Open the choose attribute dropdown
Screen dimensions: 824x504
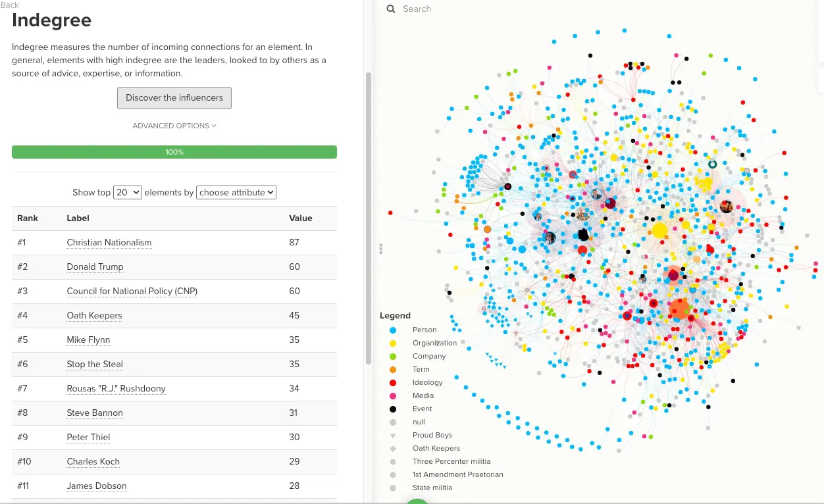point(236,193)
